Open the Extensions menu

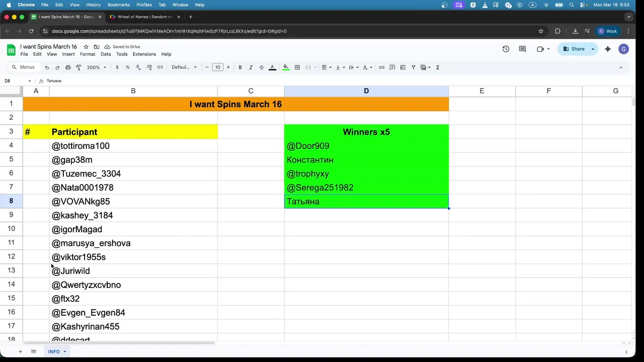pos(144,54)
